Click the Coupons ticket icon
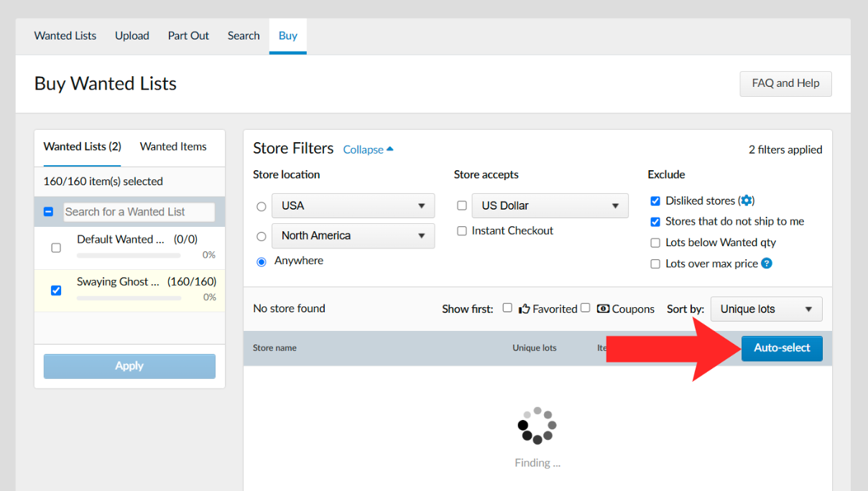 (x=603, y=309)
